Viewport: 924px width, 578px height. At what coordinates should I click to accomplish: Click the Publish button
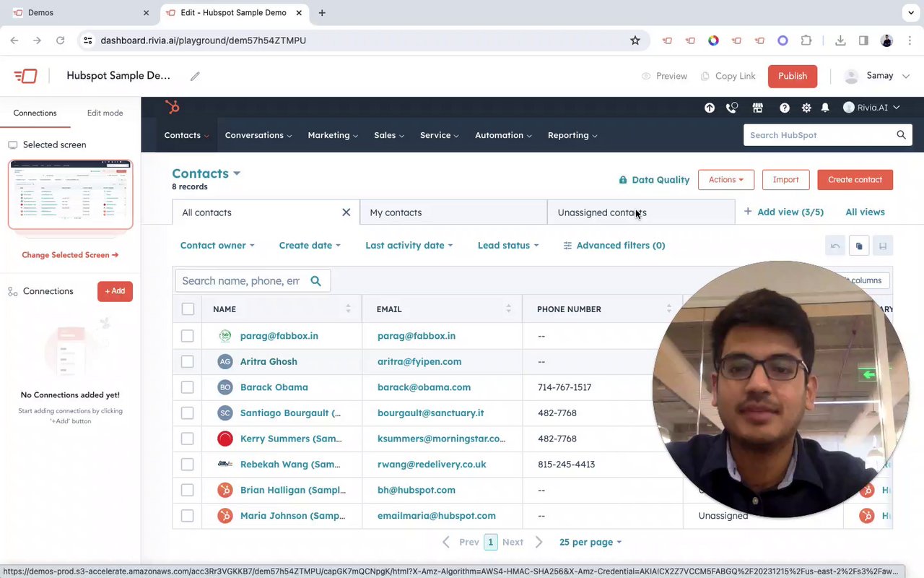793,76
